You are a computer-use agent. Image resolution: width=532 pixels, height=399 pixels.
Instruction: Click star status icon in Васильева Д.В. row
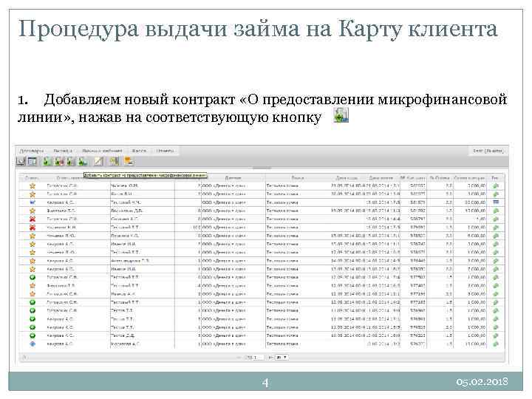(x=33, y=211)
